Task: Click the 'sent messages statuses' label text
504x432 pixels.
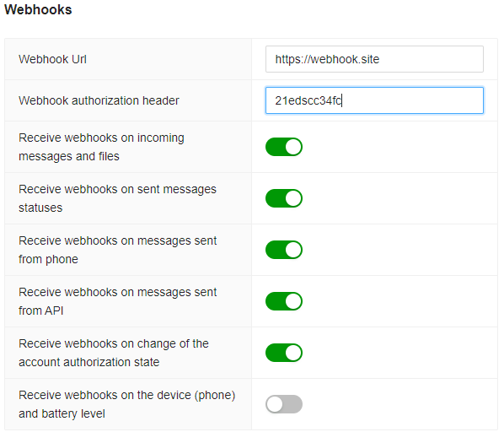Action: tap(117, 198)
